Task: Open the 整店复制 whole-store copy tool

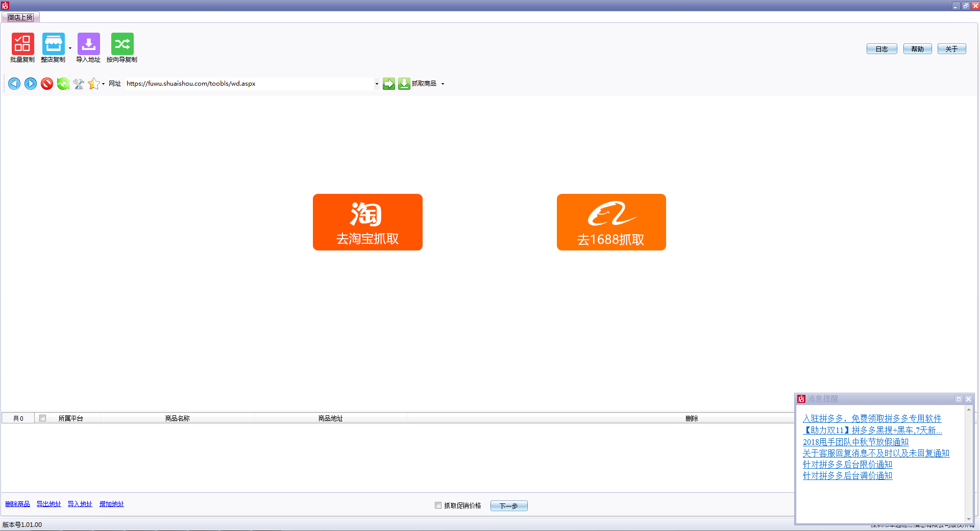Action: point(53,48)
